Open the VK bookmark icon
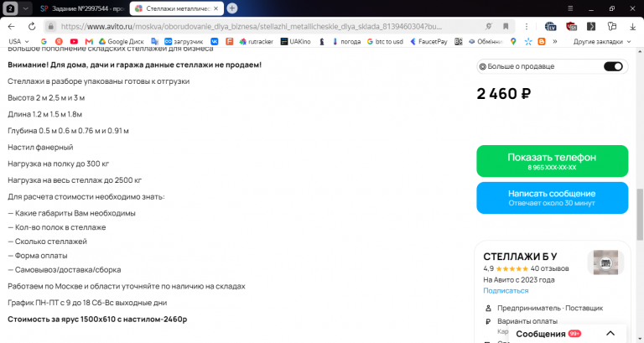This screenshot has height=343, width=644. click(215, 41)
